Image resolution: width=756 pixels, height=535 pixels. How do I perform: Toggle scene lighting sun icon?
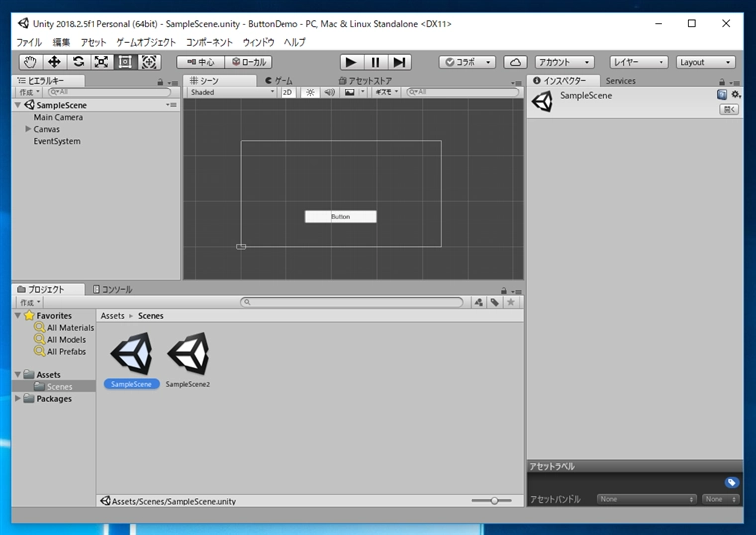(309, 92)
